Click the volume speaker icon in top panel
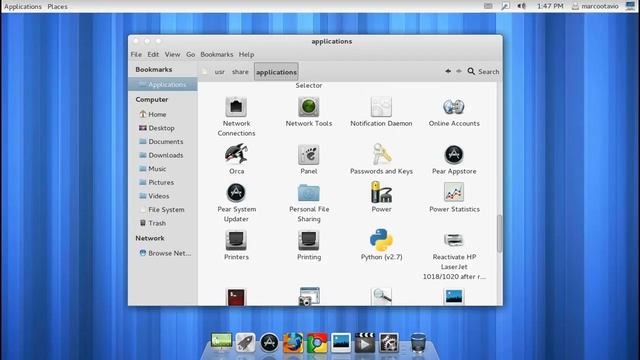Viewport: 640px width, 360px height. [x=522, y=6]
